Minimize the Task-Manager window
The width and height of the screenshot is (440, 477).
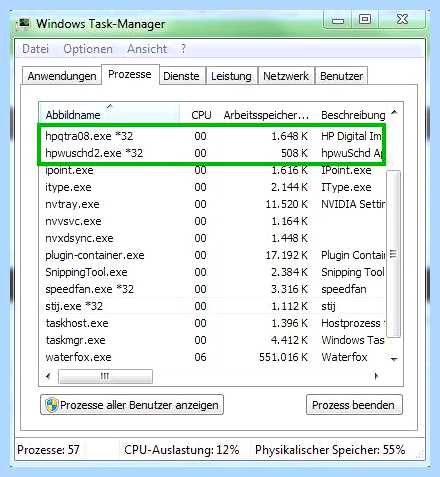(338, 20)
